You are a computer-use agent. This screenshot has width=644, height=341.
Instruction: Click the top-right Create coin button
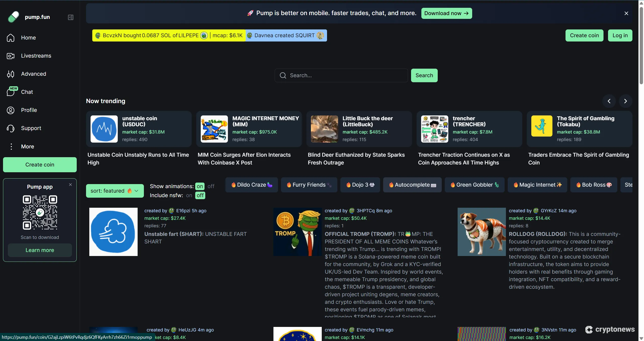(584, 35)
